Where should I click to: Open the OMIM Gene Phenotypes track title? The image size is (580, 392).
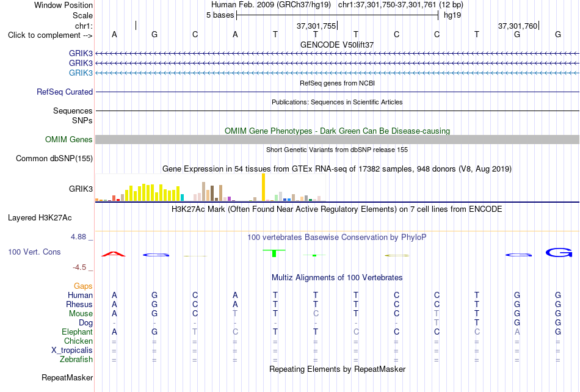(337, 131)
